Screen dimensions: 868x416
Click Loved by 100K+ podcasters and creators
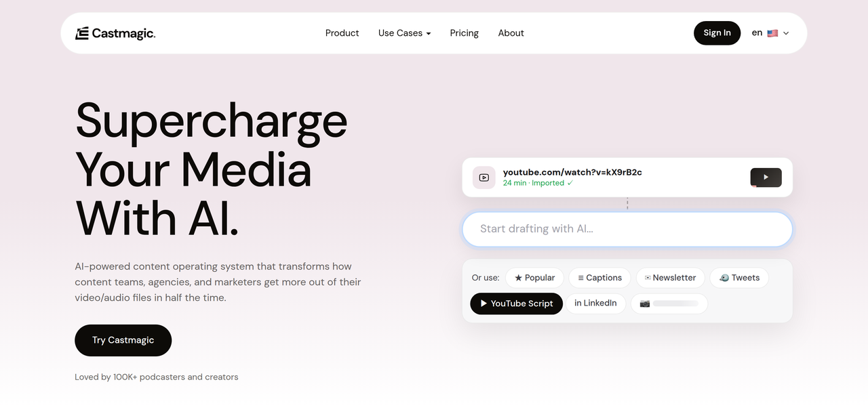tap(157, 377)
